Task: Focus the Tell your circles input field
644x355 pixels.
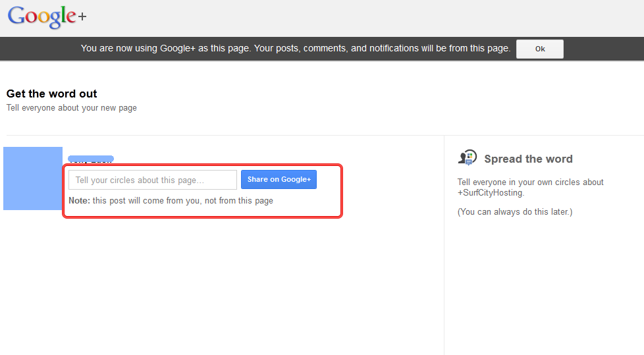Action: coord(152,180)
